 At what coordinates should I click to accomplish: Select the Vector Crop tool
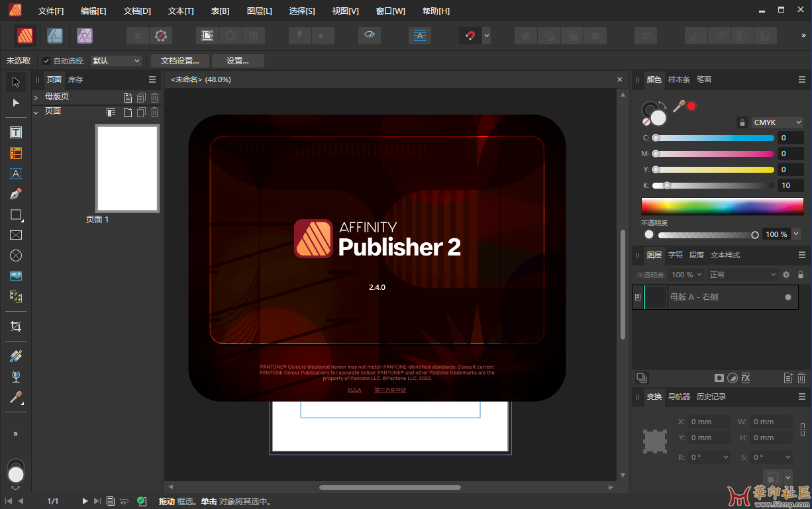point(16,326)
